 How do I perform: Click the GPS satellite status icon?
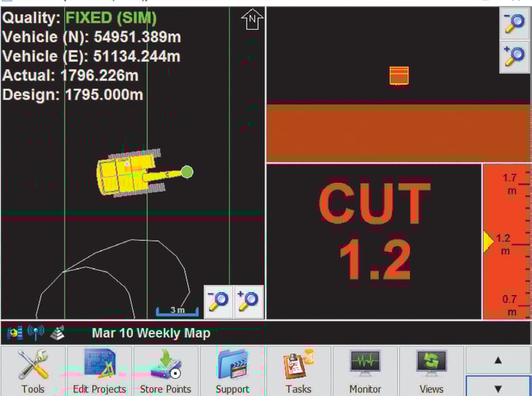coord(15,333)
